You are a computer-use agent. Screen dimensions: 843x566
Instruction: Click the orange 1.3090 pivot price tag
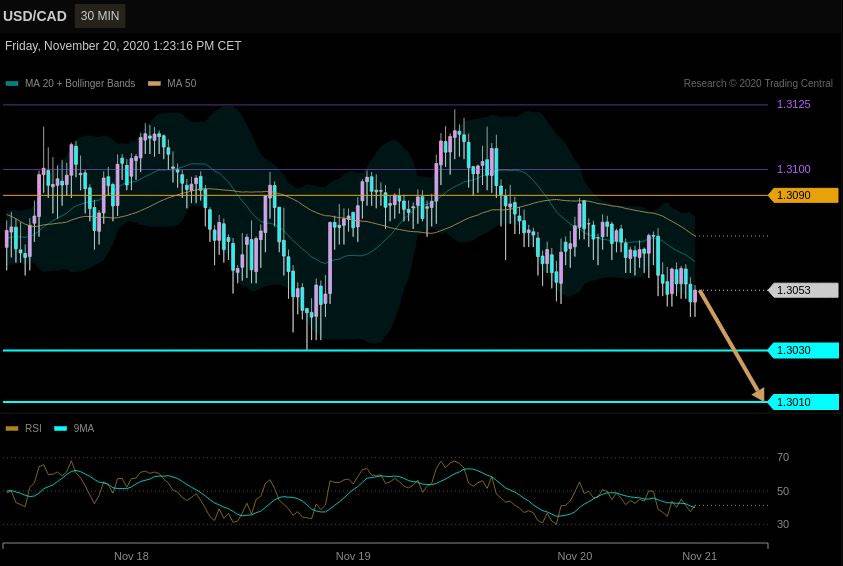804,195
